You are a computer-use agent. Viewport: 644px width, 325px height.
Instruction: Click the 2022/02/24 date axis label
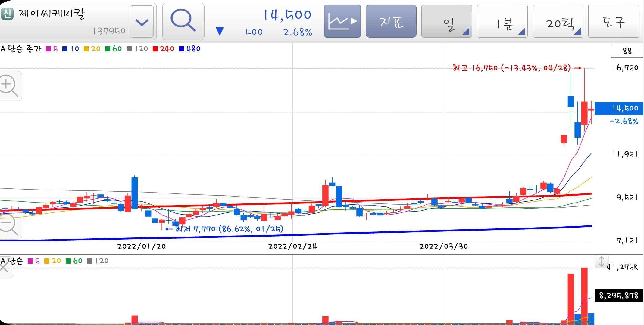[x=292, y=246]
